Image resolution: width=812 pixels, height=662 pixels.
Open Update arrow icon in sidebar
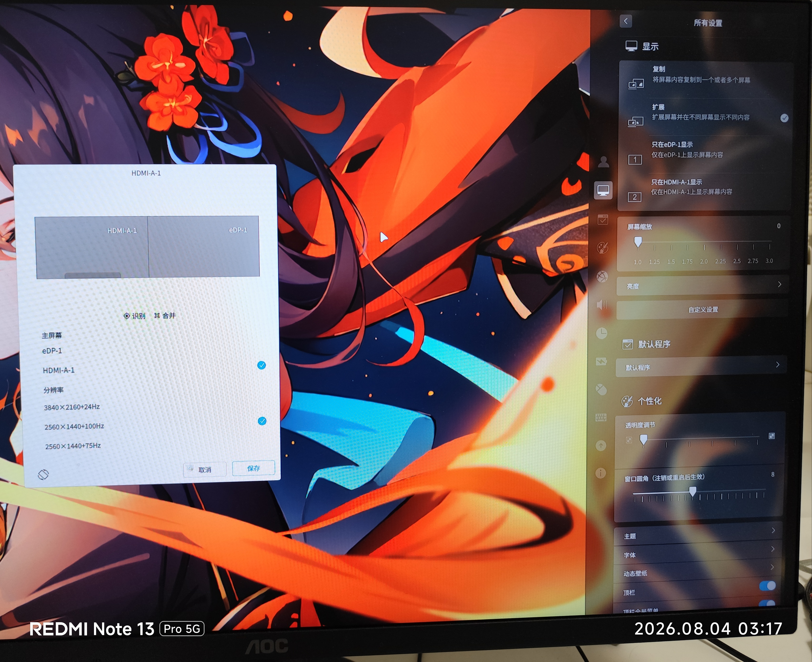click(x=601, y=445)
